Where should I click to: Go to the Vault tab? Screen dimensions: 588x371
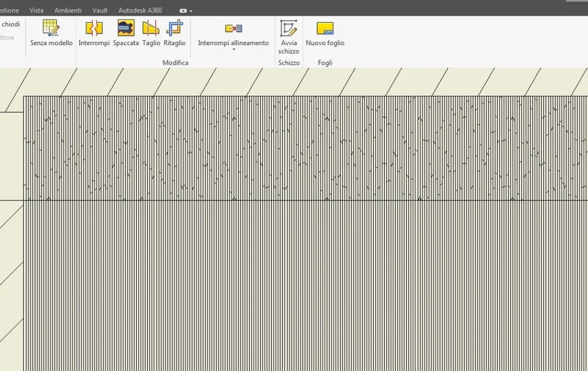click(100, 10)
